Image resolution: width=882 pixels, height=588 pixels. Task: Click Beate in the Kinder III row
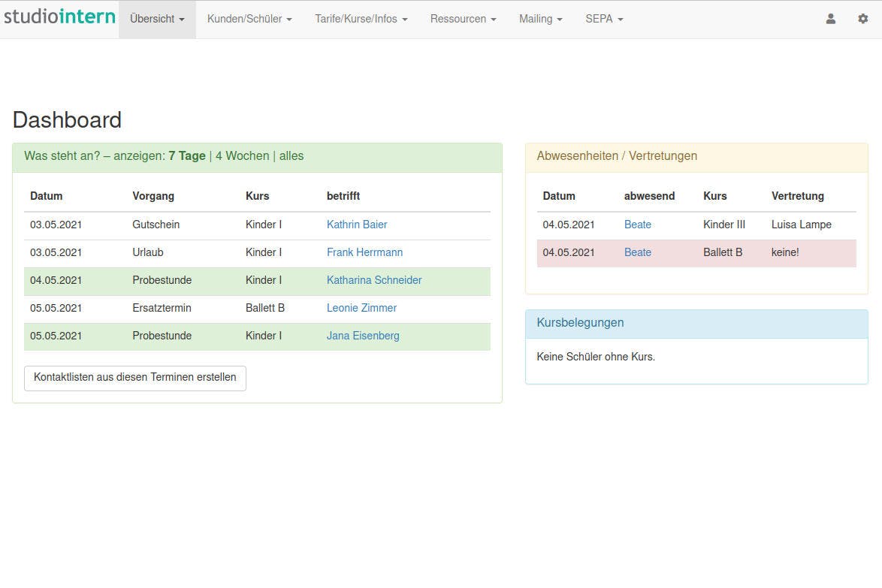637,225
